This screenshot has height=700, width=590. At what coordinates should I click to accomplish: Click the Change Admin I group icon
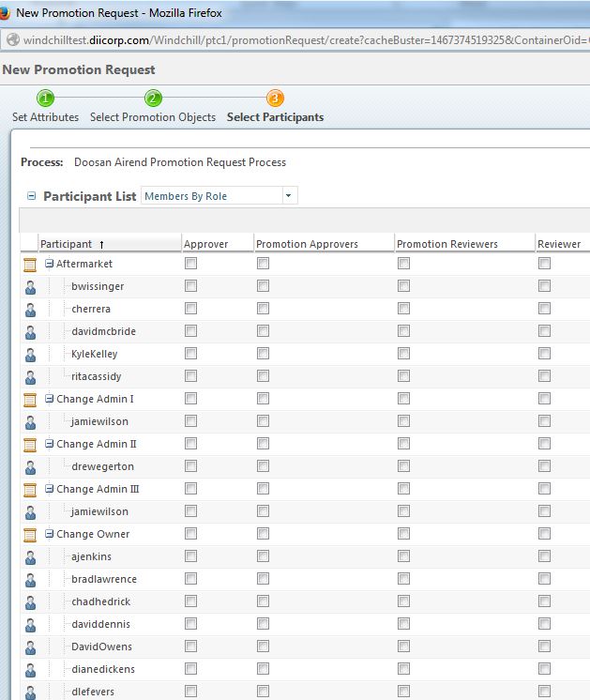point(30,400)
